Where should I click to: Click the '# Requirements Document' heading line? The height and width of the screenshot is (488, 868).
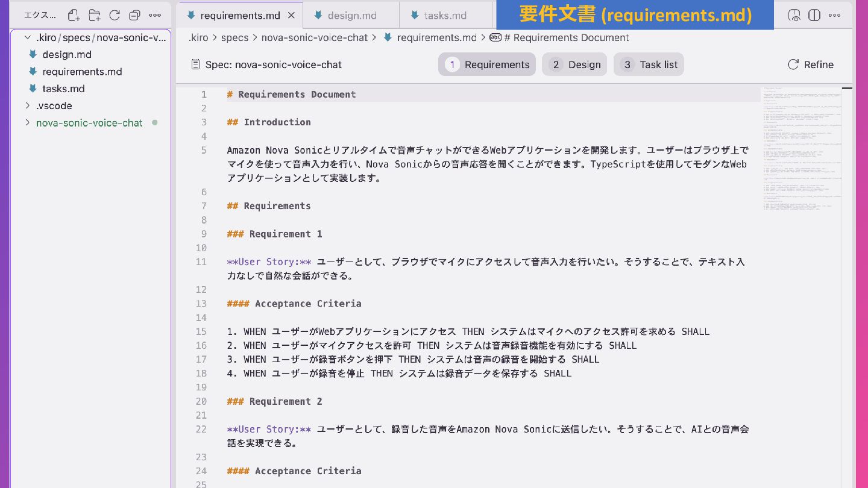291,94
